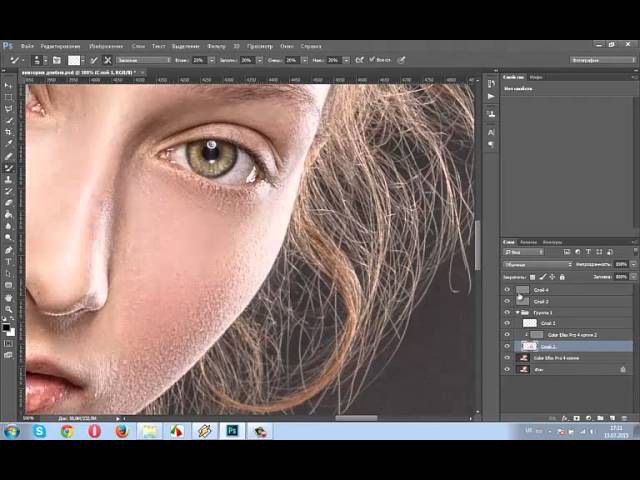Select the Color Efex Pro 4 копия layer
The width and height of the screenshot is (640, 480).
[555, 357]
